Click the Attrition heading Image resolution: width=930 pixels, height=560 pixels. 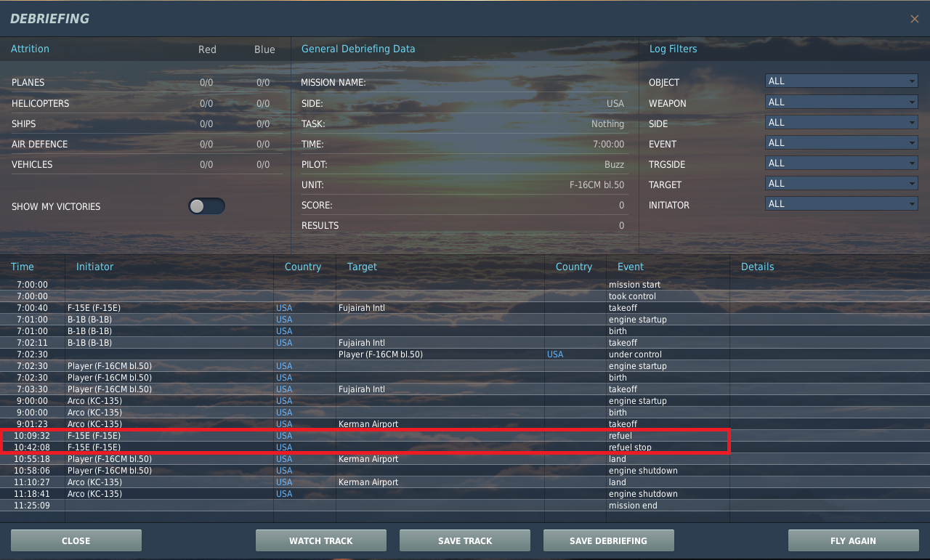[31, 49]
